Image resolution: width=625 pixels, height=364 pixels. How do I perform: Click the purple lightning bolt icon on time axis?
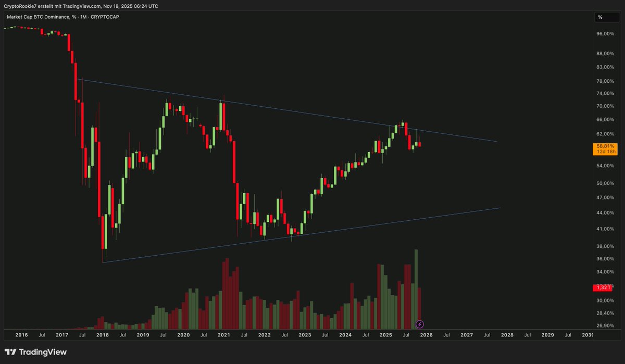(x=420, y=324)
